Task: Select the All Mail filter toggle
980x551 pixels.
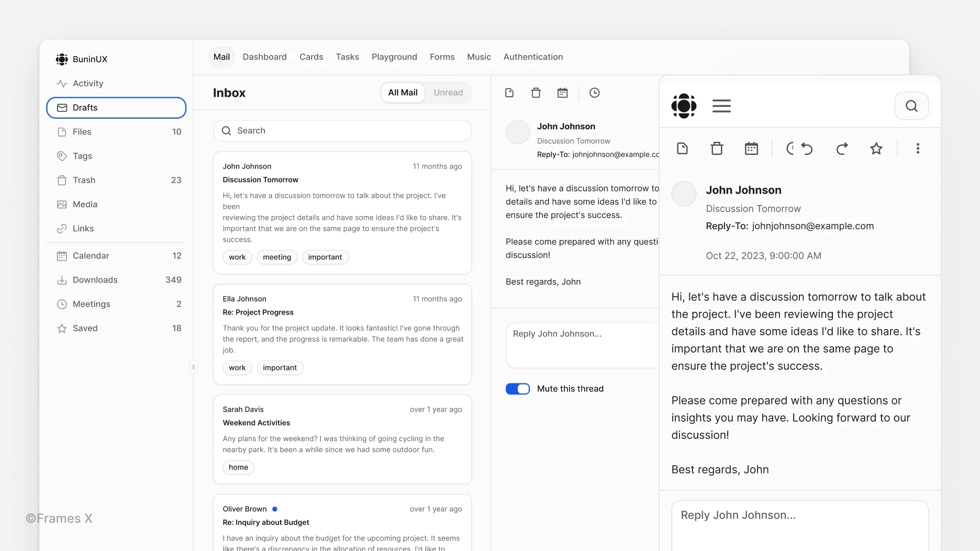Action: 403,93
